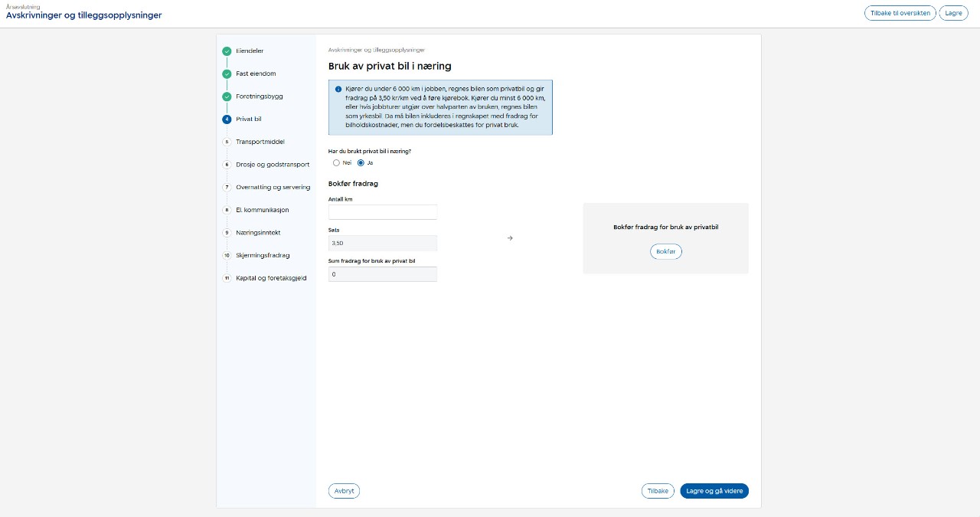Viewport: 980px width, 517px height.
Task: Open the Skjermingsfradrag step
Action: pos(263,255)
